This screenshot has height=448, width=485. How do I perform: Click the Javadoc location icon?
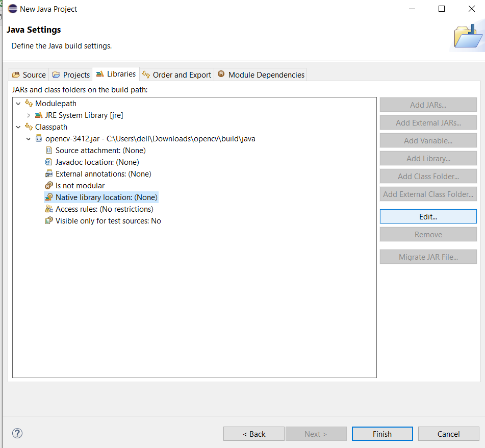pos(49,162)
